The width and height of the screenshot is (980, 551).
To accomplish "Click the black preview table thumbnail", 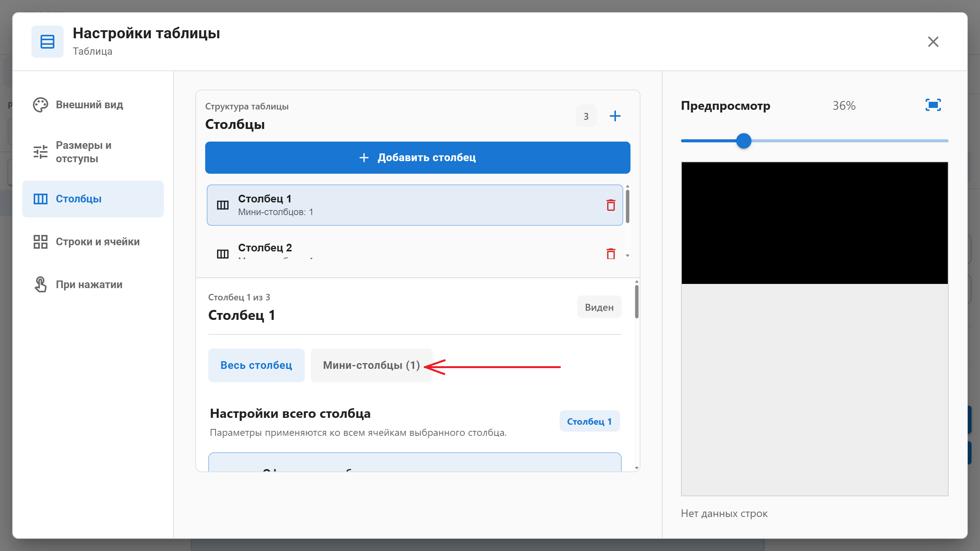I will (x=815, y=223).
